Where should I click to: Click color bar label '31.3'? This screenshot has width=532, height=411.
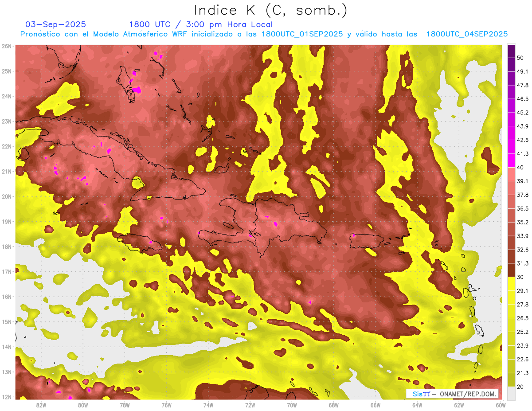522,263
